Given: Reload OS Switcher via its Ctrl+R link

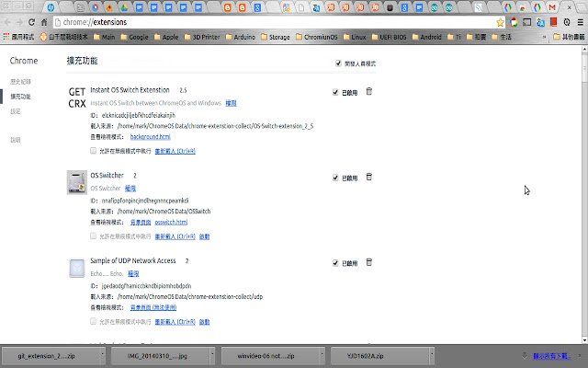Looking at the screenshot, I should pyautogui.click(x=175, y=236).
